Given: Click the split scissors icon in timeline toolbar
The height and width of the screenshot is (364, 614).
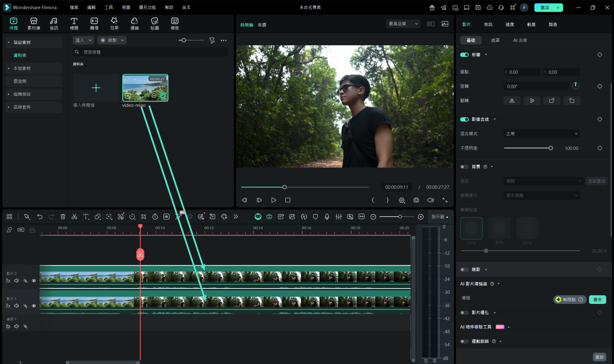Looking at the screenshot, I should tap(74, 216).
